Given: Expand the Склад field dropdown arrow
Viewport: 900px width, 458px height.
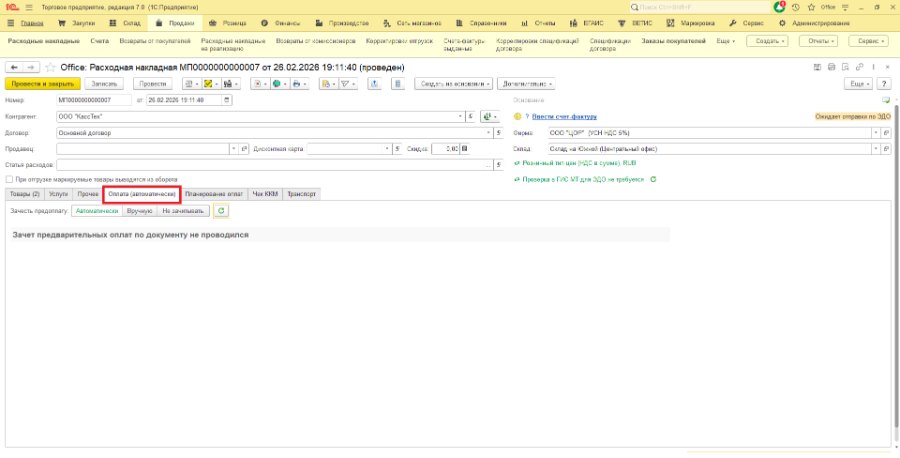Looking at the screenshot, I should 876,149.
